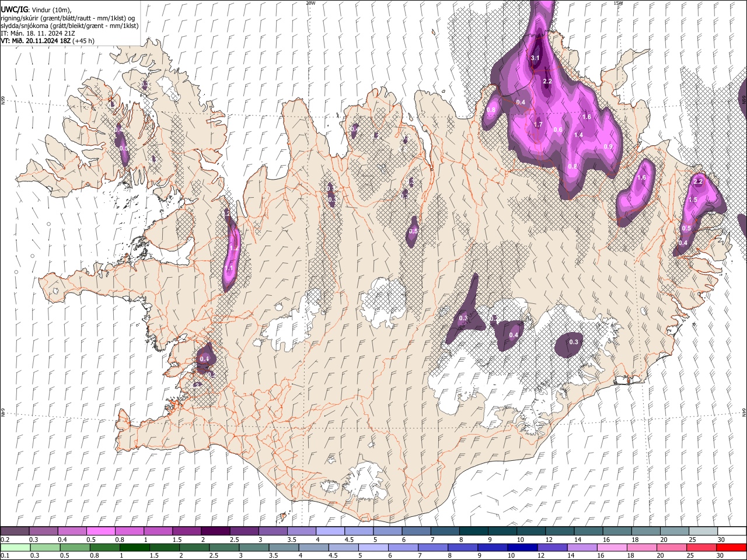The width and height of the screenshot is (747, 560).
Task: Click the 'UWC/IG: Vindur (10m)' title line
Action: tap(36, 10)
